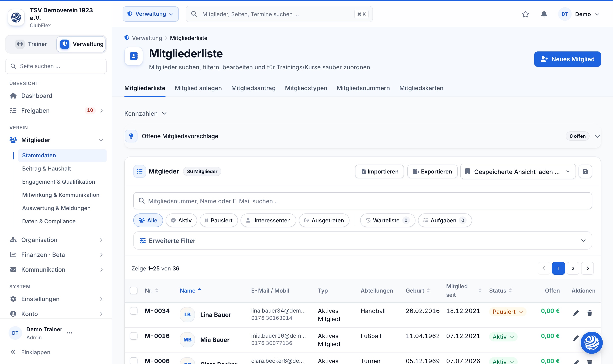Open the floating ClubFlex assistant bubble
This screenshot has height=364, width=613.
[x=592, y=342]
